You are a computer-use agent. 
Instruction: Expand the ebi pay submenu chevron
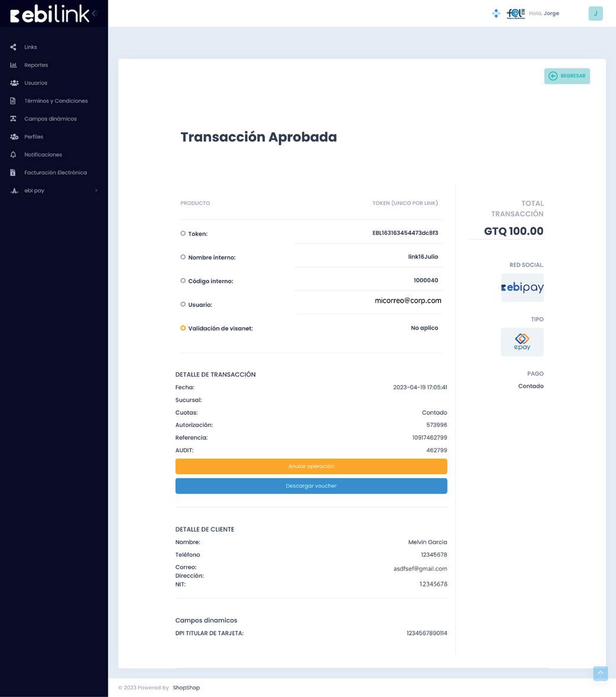coord(97,191)
